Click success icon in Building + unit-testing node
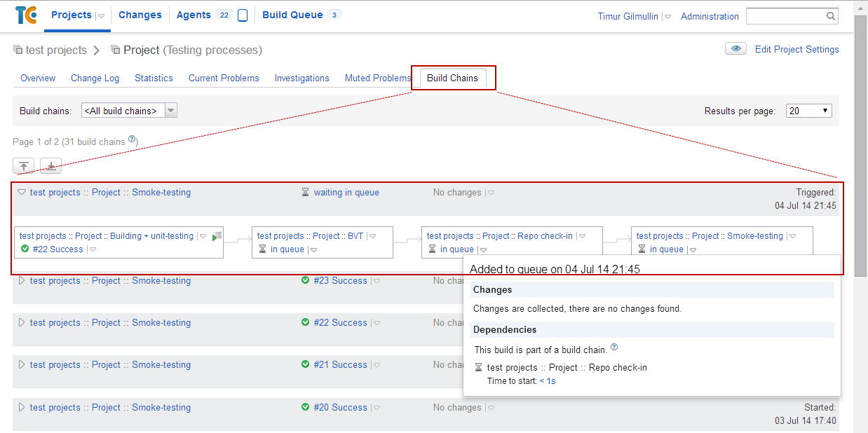This screenshot has width=868, height=433. 25,249
